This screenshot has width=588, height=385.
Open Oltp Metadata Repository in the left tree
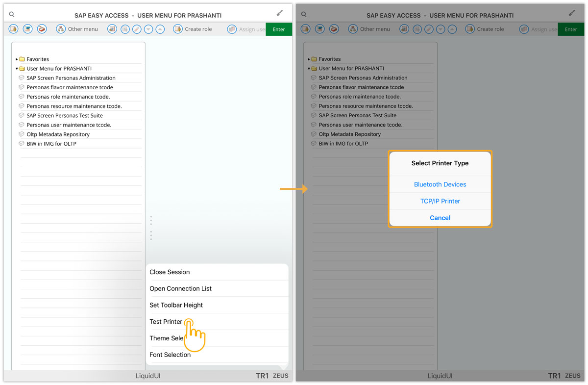coord(58,134)
